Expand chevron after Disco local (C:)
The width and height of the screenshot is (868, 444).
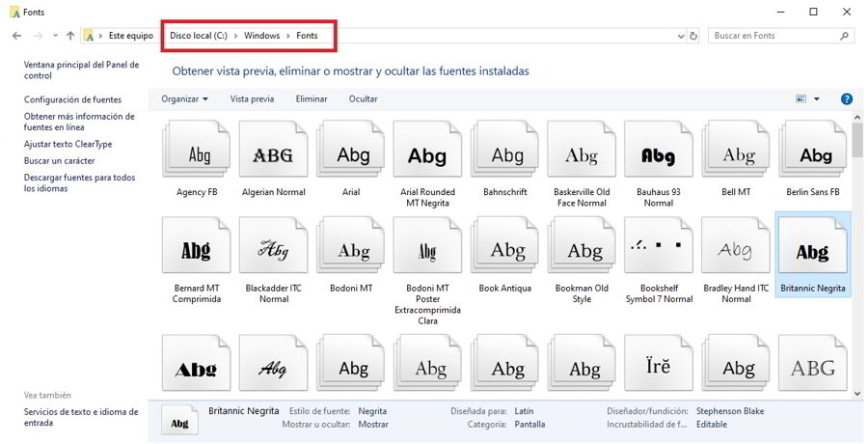click(x=235, y=36)
